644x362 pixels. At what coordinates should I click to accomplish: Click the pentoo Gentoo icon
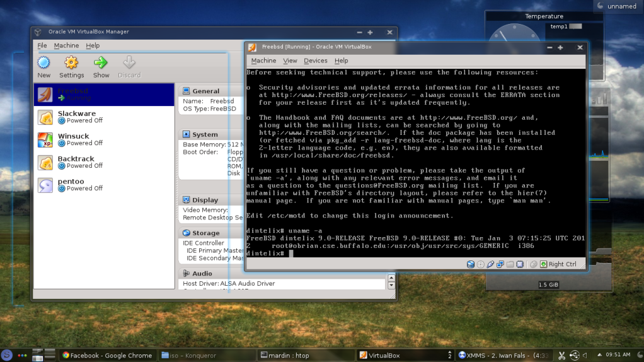tap(45, 185)
